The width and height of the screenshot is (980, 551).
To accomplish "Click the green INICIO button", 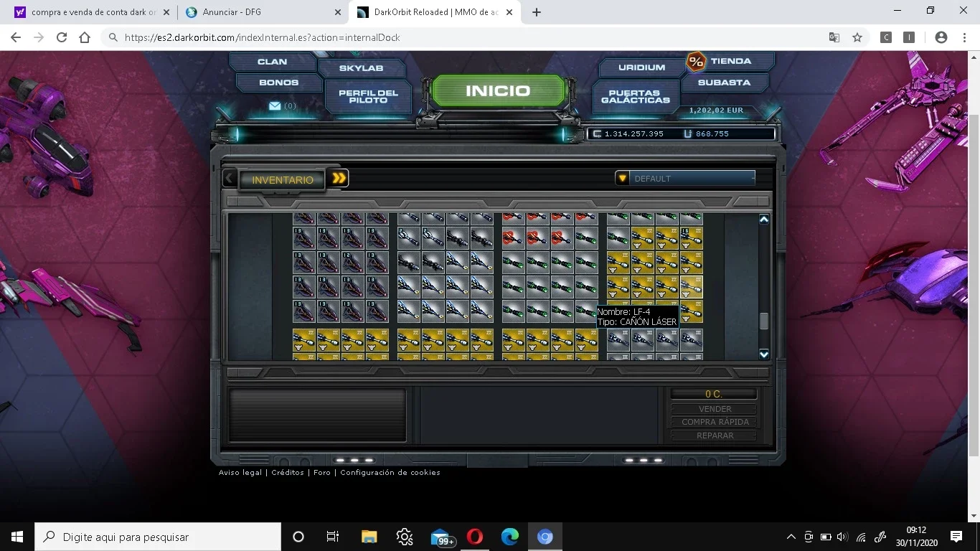I will pos(498,91).
